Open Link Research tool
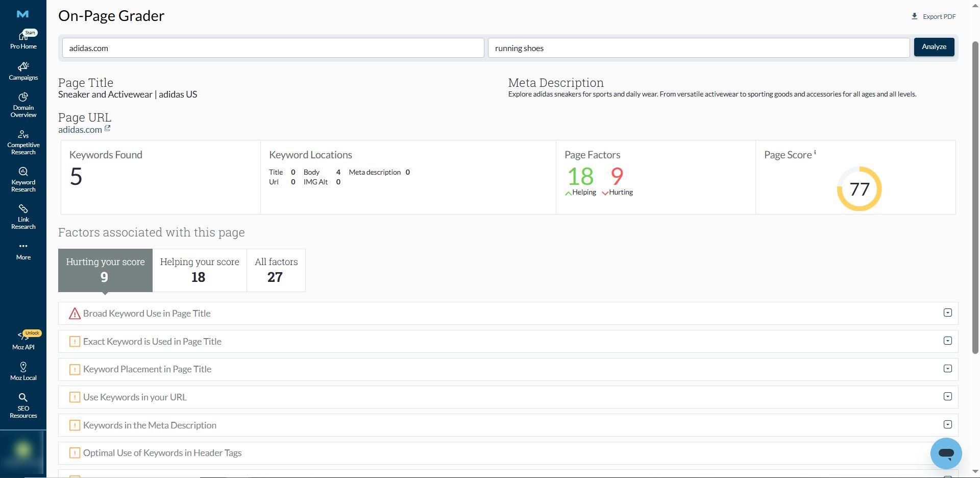This screenshot has width=980, height=478. point(23,217)
